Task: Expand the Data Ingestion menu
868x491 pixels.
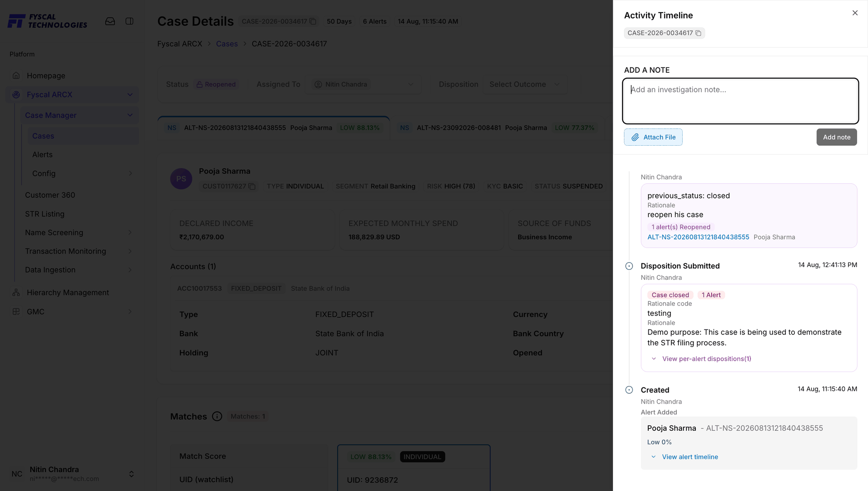Action: coord(130,270)
